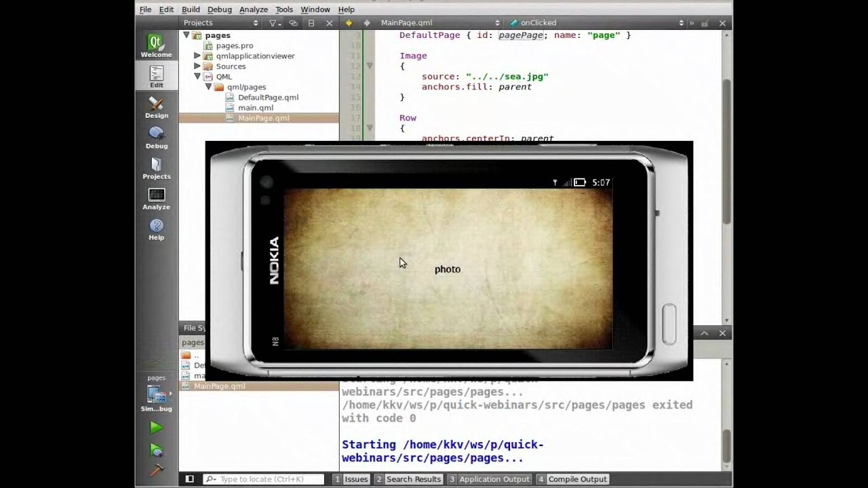Split the Projects side pane

coord(311,23)
